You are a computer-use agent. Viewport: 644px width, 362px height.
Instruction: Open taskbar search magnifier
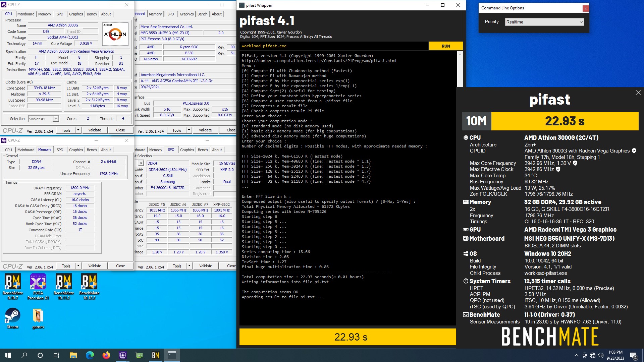click(24, 355)
